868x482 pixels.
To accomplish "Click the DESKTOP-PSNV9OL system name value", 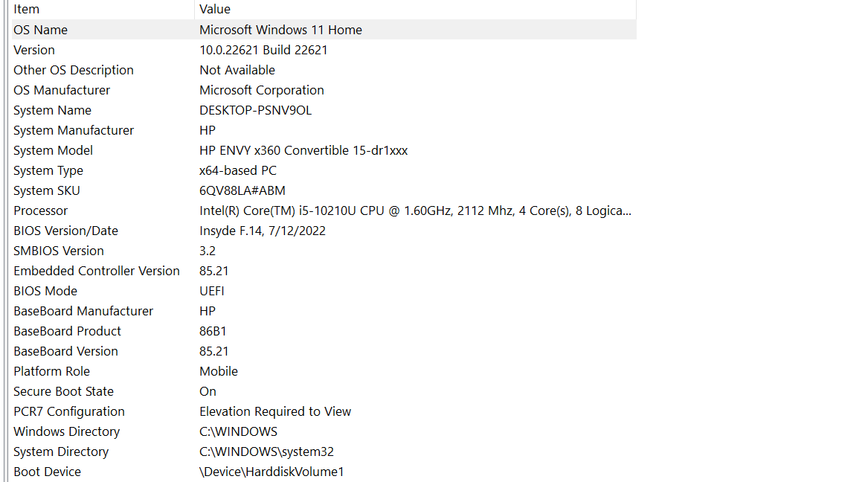I will click(x=255, y=110).
